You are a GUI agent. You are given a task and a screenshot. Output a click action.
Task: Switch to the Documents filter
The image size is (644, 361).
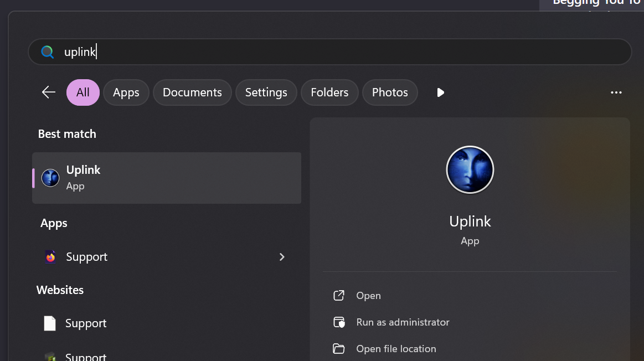pyautogui.click(x=192, y=92)
